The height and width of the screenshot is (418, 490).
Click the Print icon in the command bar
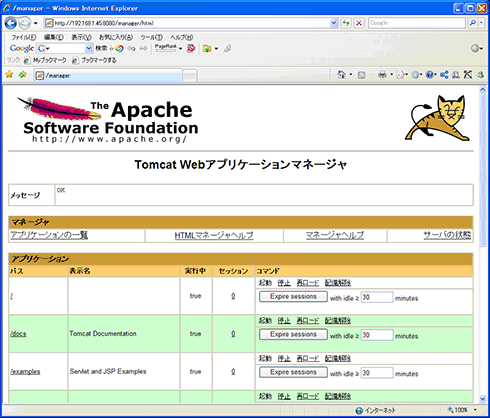click(382, 75)
